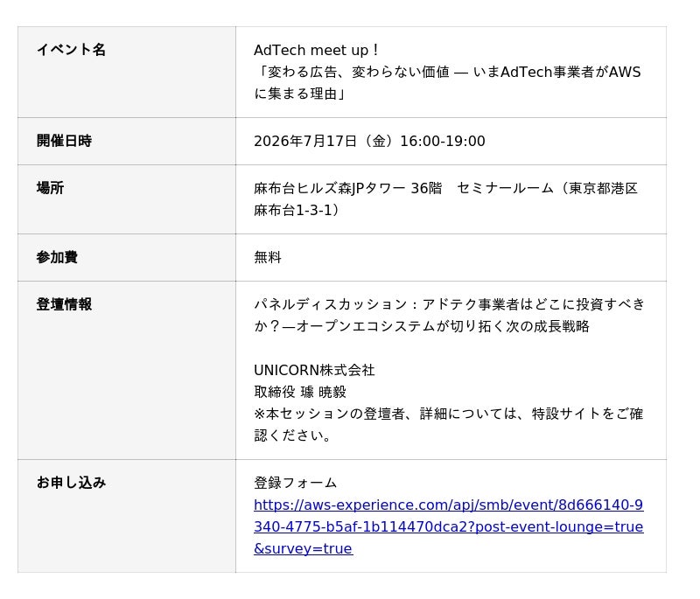Click the お申し込み label cell

click(x=127, y=516)
